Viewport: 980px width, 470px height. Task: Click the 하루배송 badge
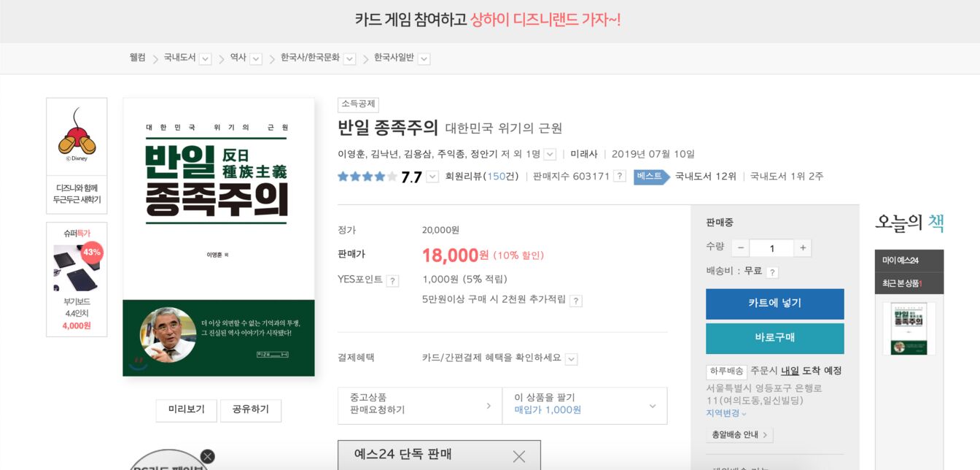(726, 371)
